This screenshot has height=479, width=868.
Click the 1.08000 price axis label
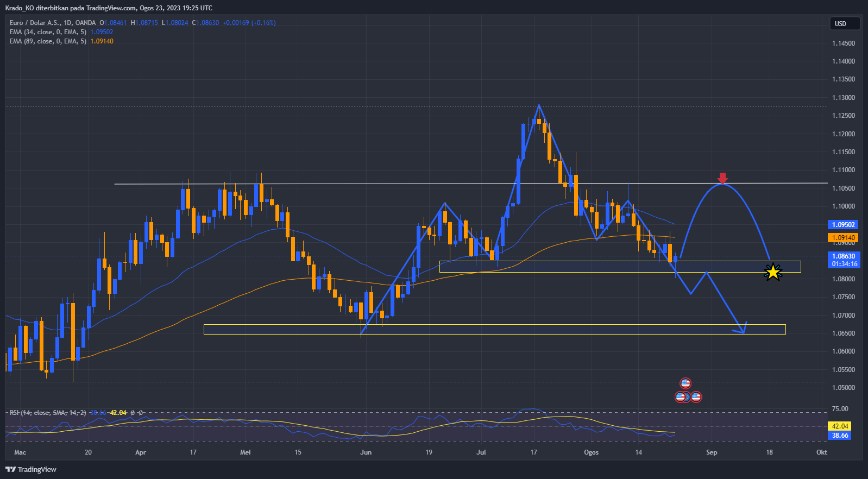click(x=844, y=279)
